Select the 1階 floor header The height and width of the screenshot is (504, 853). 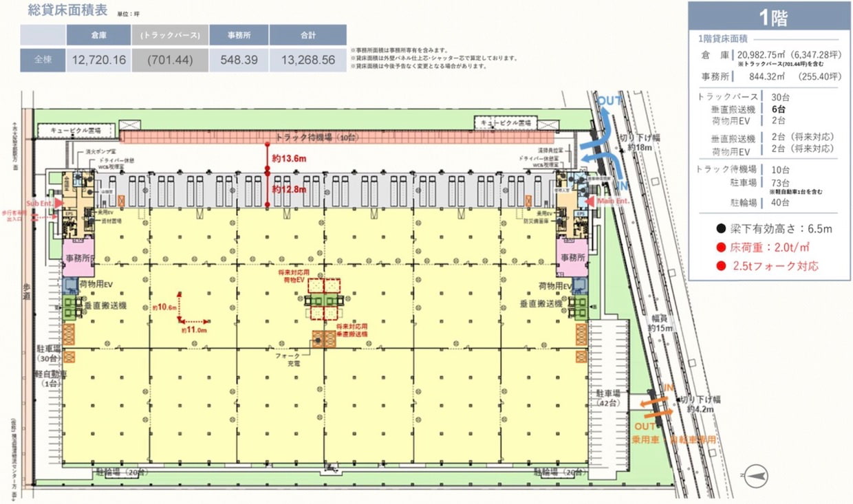(x=769, y=19)
